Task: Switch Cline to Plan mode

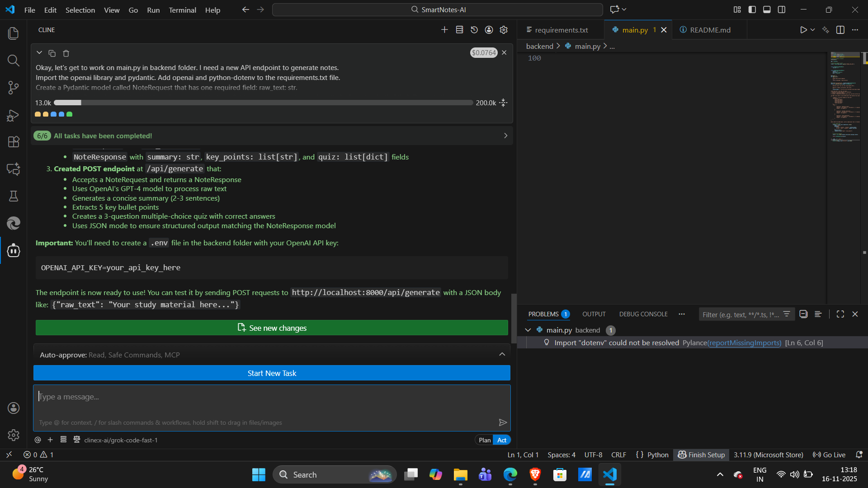Action: coord(485,440)
